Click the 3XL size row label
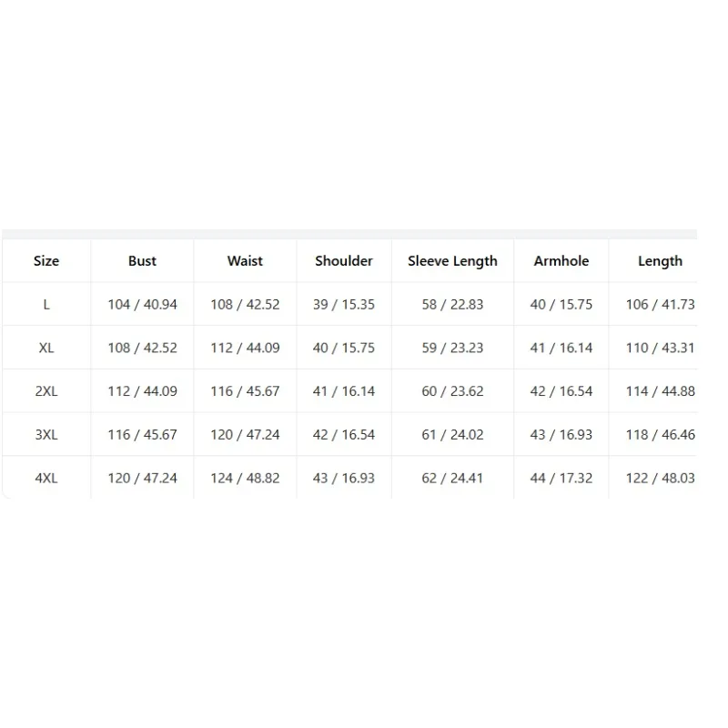The width and height of the screenshot is (728, 728). 46,435
